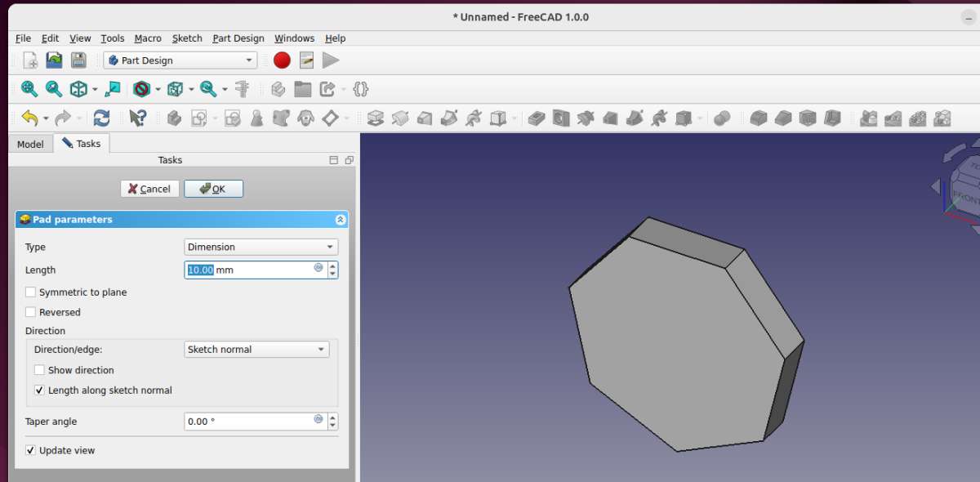Screen dimensions: 980x482
Task: Click the Create sketch icon
Action: coord(198,118)
